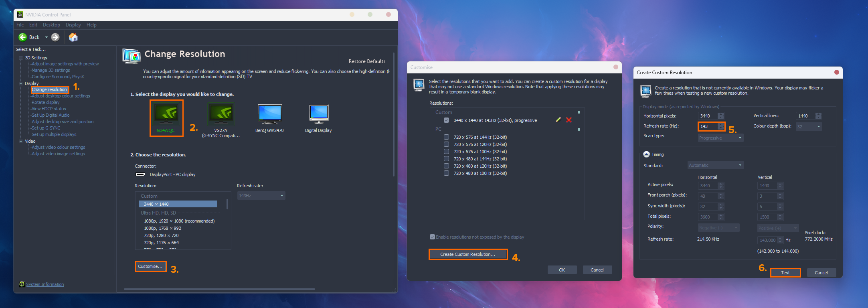Viewport: 868px width, 308px height.
Task: Click the Refresh rate (Hz) 143 field
Action: tap(708, 126)
